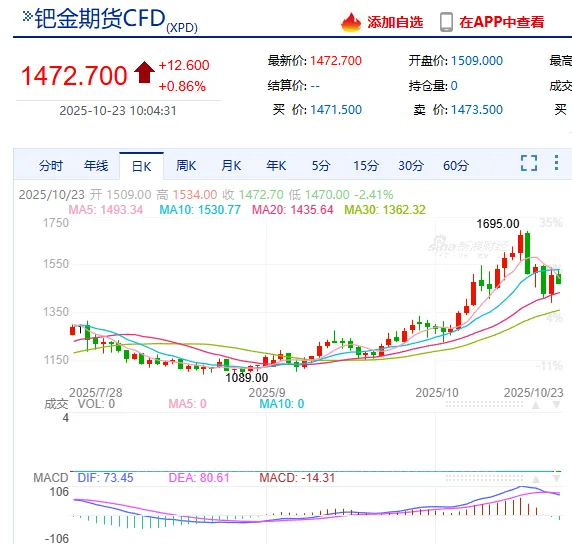Click the VOL: 0 label
572x544 pixels.
pyautogui.click(x=96, y=404)
